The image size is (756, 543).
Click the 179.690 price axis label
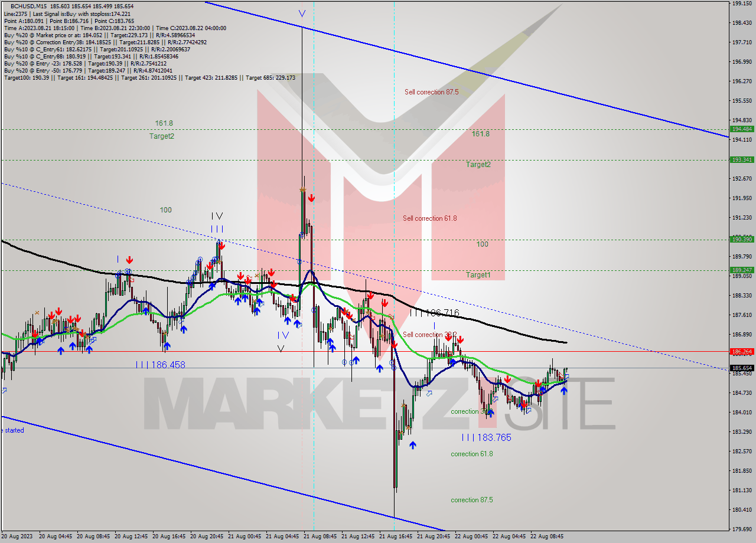(x=742, y=529)
